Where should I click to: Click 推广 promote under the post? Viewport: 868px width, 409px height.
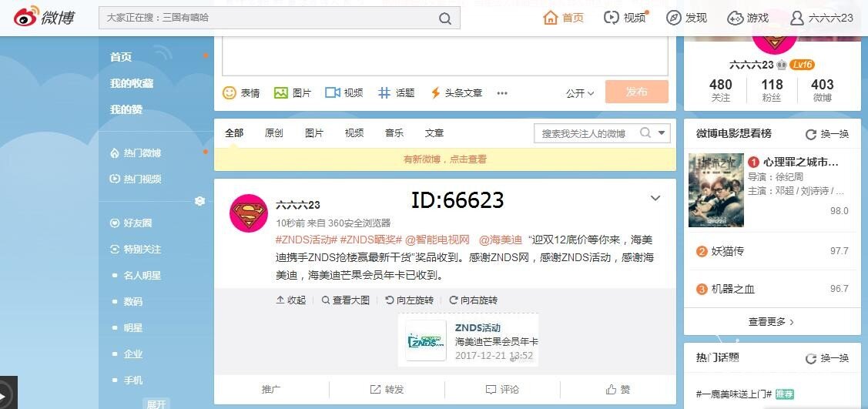pyautogui.click(x=271, y=390)
